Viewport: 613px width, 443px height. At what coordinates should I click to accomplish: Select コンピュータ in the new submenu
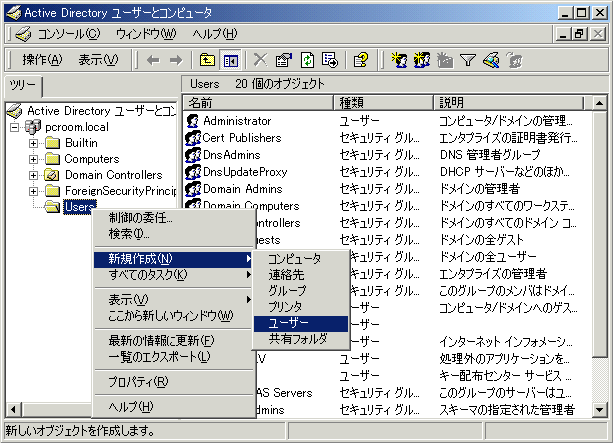(x=301, y=259)
